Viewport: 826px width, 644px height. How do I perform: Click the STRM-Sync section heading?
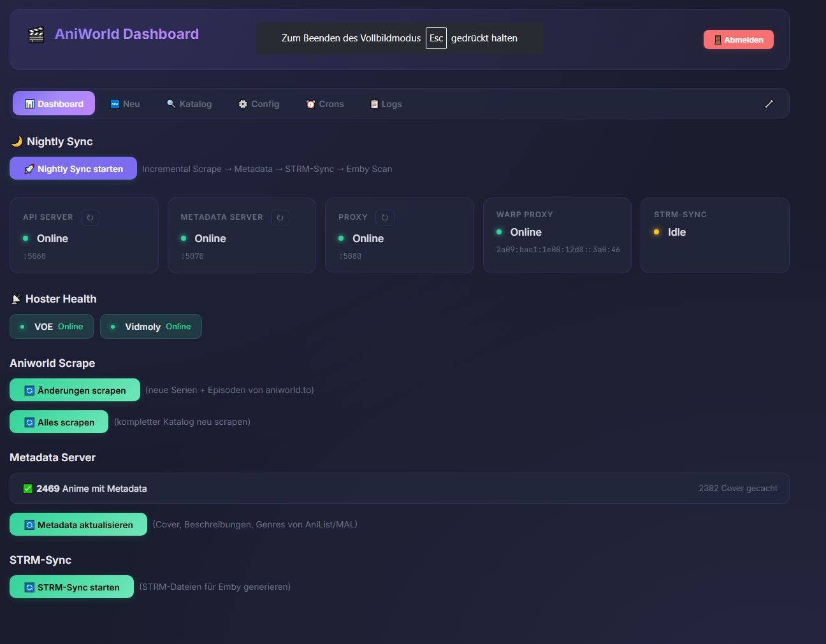(x=40, y=560)
